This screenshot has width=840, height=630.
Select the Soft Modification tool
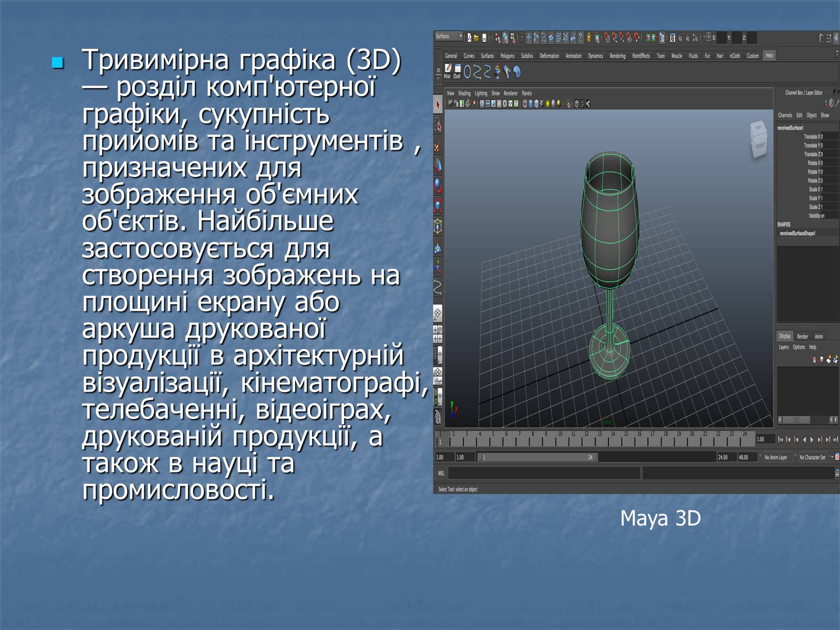pyautogui.click(x=438, y=246)
